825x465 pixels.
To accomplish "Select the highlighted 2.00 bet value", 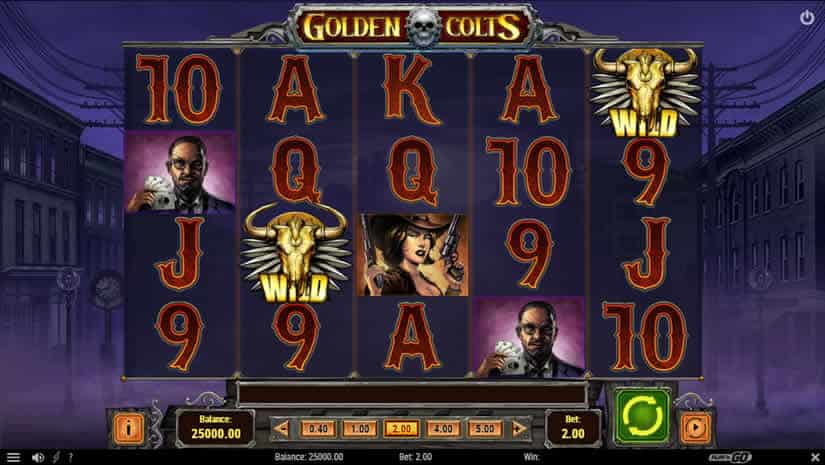I will [x=401, y=429].
